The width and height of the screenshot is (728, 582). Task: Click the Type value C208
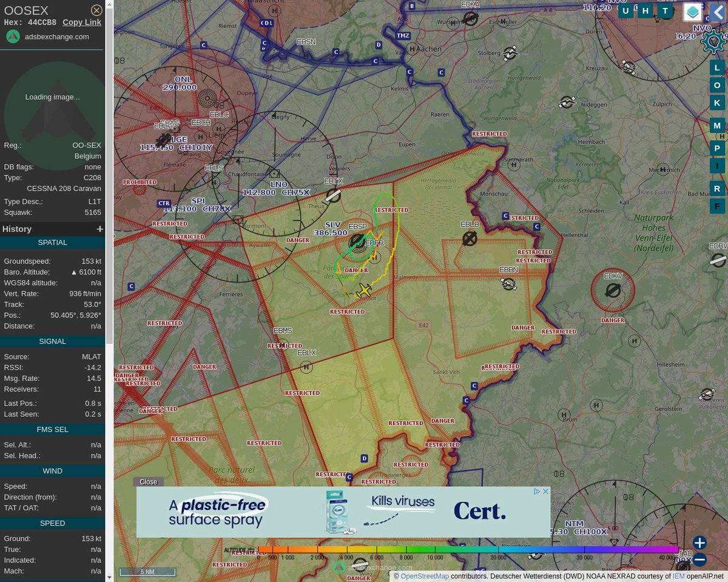(92, 178)
